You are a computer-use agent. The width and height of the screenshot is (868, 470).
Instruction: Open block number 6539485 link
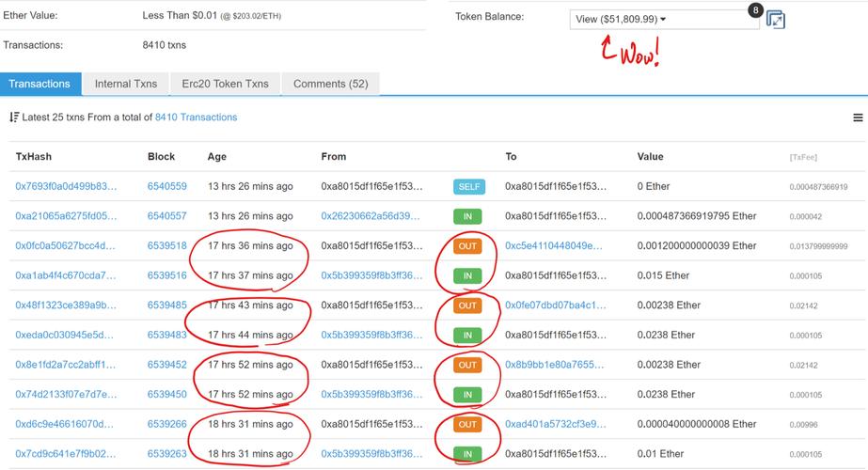167,305
